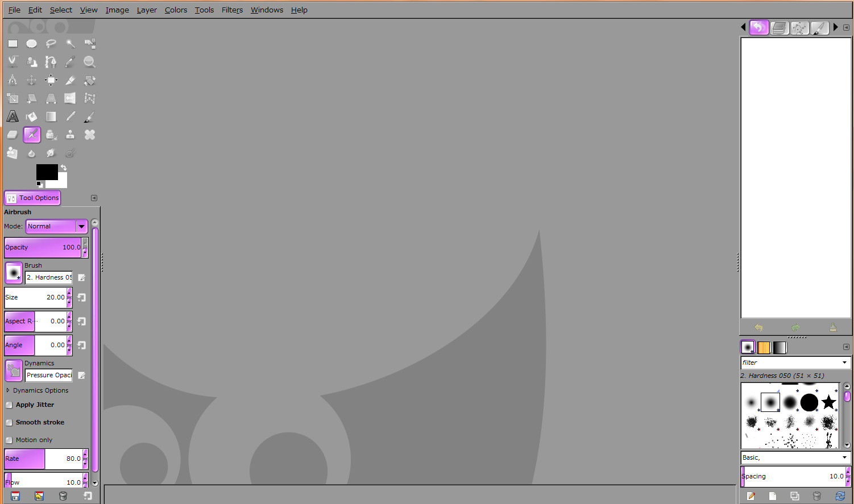Activate the Clone stamp tool
The width and height of the screenshot is (854, 504).
point(71,135)
